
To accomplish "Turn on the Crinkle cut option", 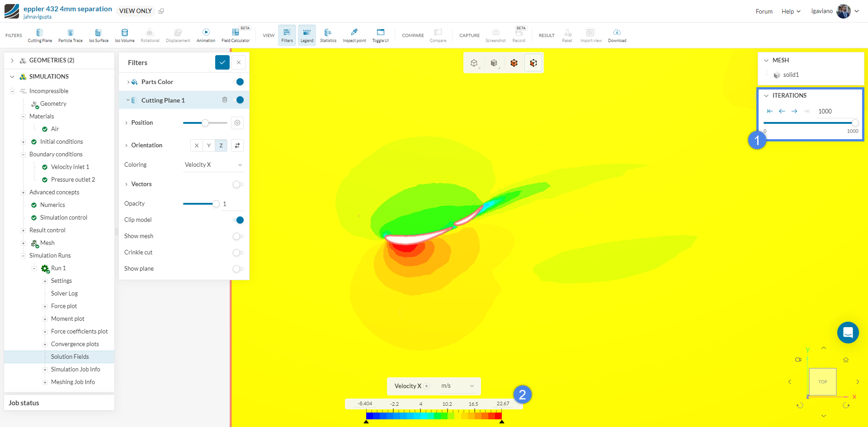I will pos(237,253).
